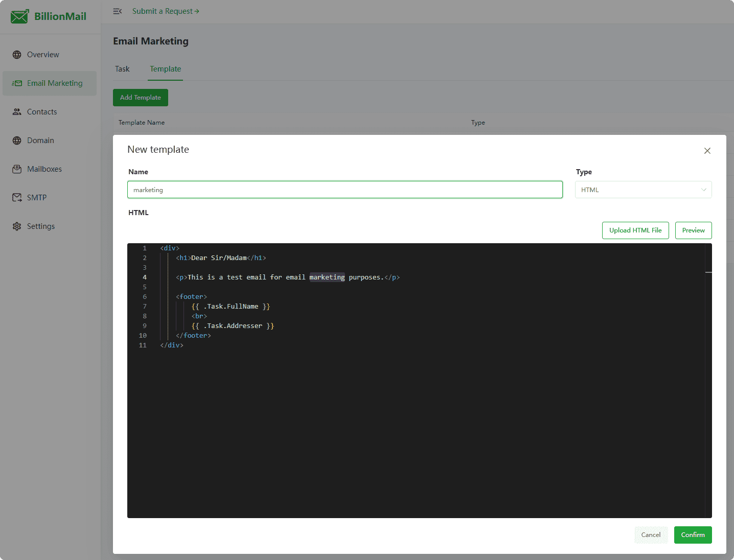
Task: Click the {{ .Task.FullName }} line
Action: [231, 307]
